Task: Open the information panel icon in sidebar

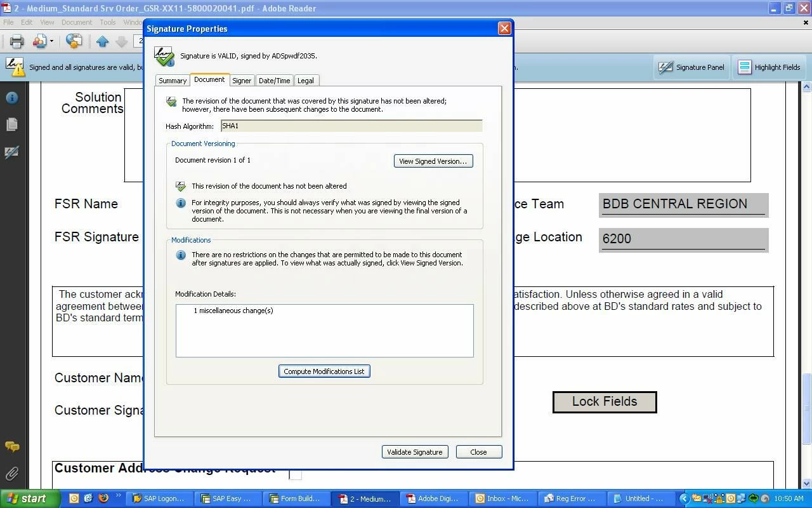Action: pyautogui.click(x=11, y=97)
